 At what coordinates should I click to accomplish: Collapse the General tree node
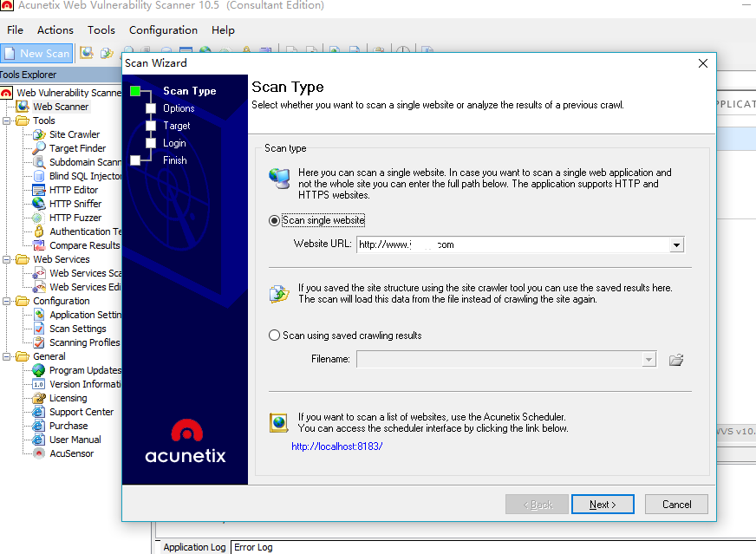(7, 356)
